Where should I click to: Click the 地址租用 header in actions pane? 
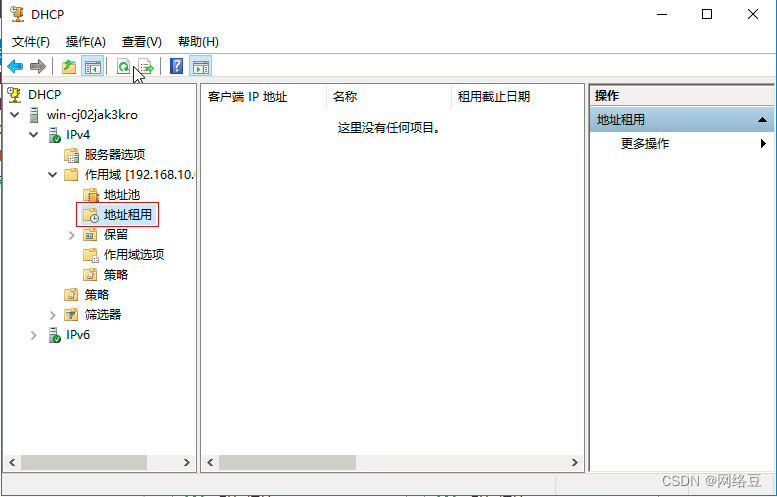pos(682,120)
